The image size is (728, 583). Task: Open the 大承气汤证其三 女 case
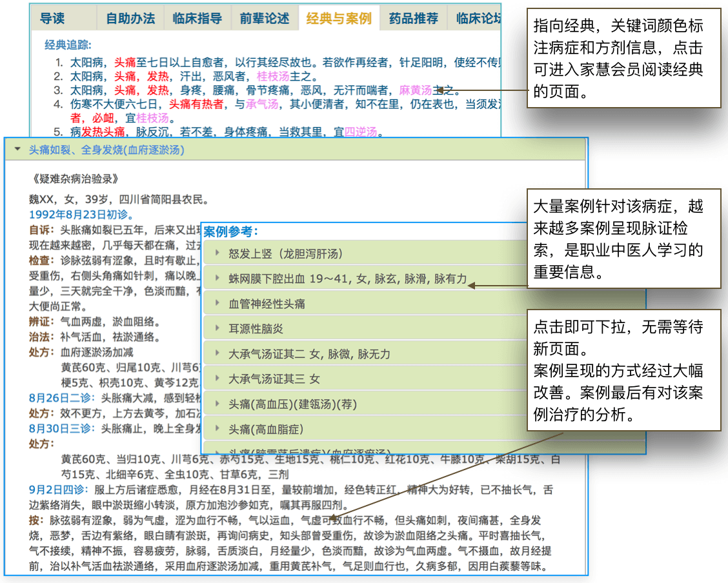274,379
